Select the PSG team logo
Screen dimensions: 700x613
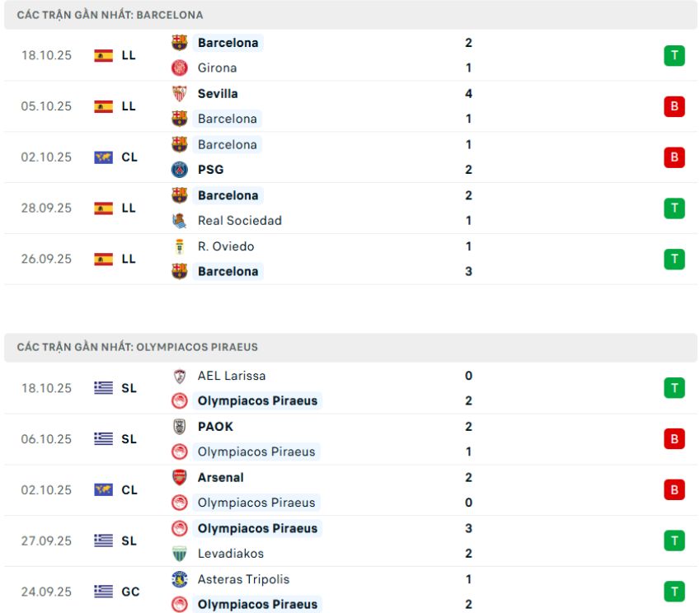pyautogui.click(x=178, y=170)
